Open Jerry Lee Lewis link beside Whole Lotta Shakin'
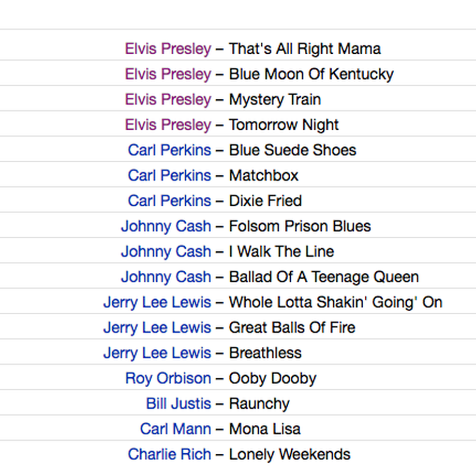 point(157,302)
